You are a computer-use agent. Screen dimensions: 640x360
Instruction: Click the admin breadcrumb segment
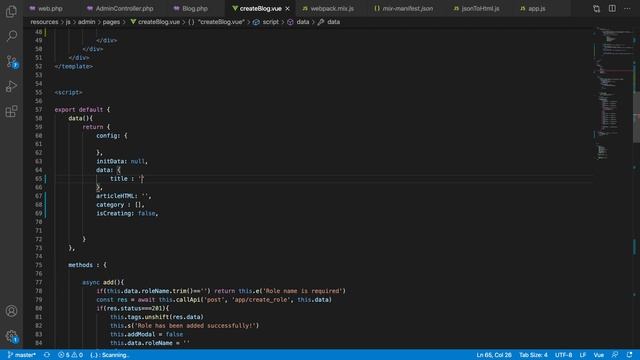87,22
